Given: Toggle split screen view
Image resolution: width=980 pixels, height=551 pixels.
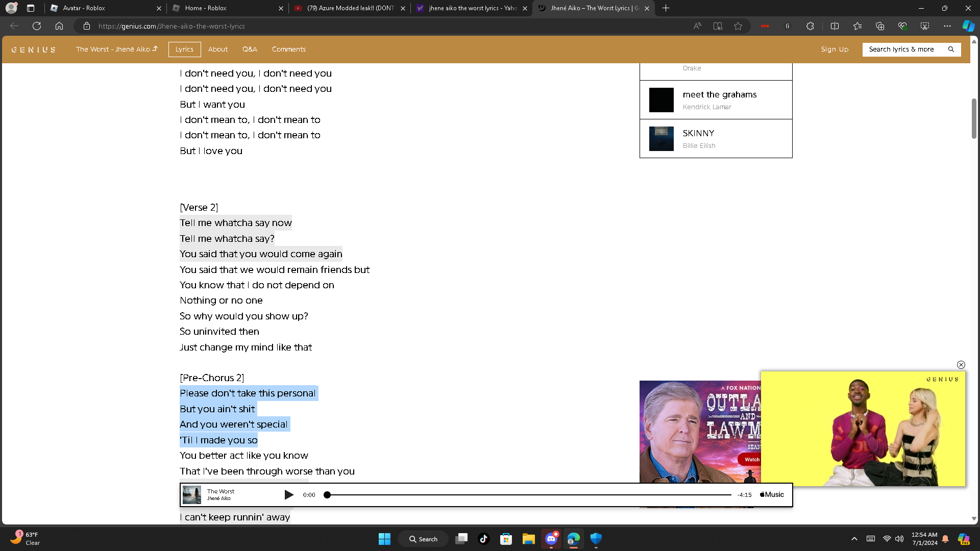Looking at the screenshot, I should [x=835, y=26].
